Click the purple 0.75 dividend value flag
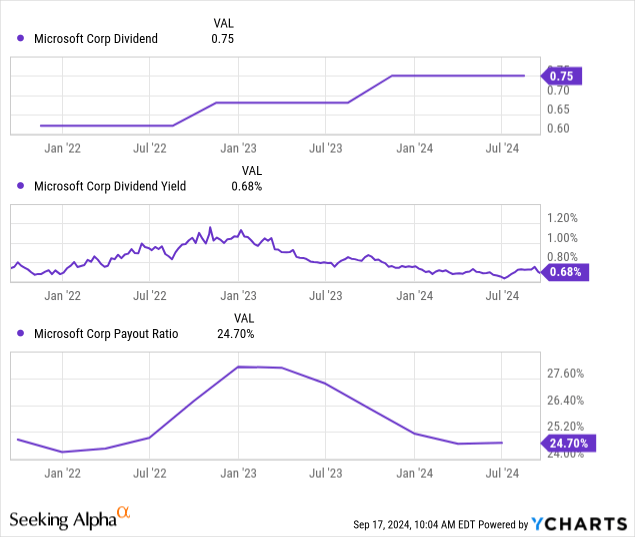635x537 pixels. click(560, 75)
